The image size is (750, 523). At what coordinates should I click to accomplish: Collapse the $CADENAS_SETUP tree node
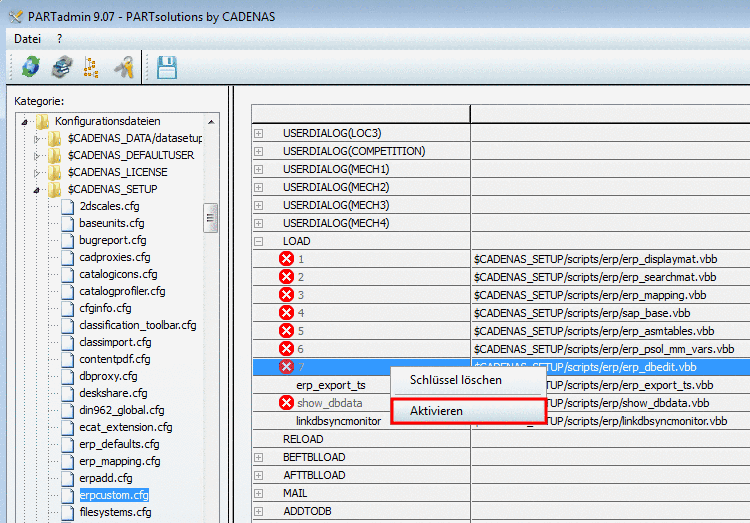click(x=36, y=190)
